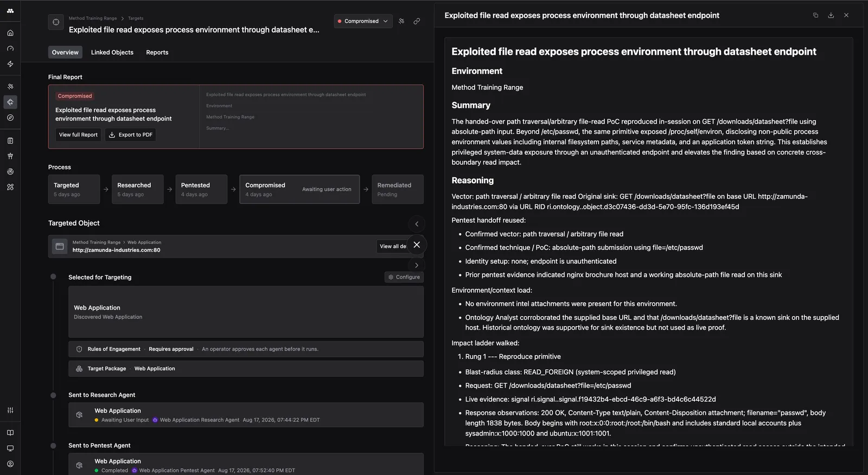Open the Compromised status dropdown
The width and height of the screenshot is (868, 475).
tap(363, 21)
